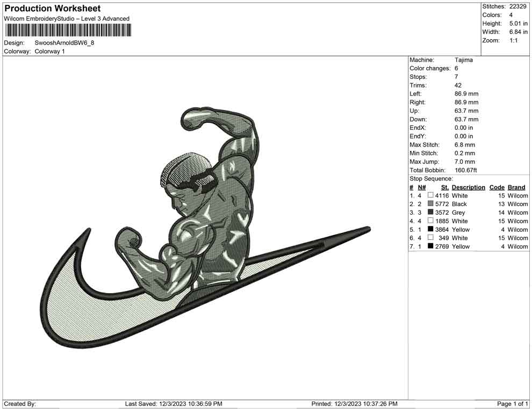Viewport: 532px width, 409px height.
Task: Click the 'Production Worksheet' title
Action: pos(53,9)
